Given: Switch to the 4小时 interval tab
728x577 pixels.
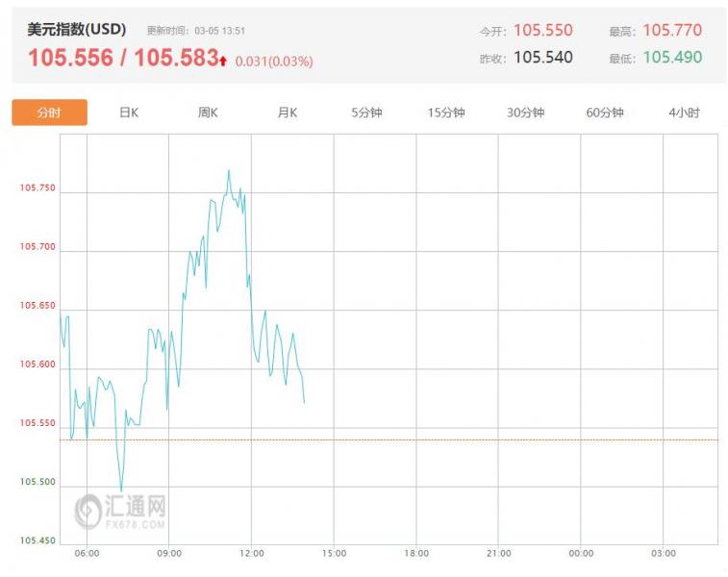Looking at the screenshot, I should (684, 113).
